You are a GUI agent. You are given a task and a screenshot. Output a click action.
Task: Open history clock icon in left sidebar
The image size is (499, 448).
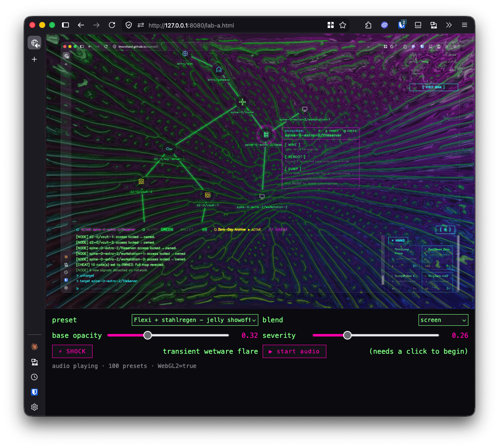click(x=34, y=377)
